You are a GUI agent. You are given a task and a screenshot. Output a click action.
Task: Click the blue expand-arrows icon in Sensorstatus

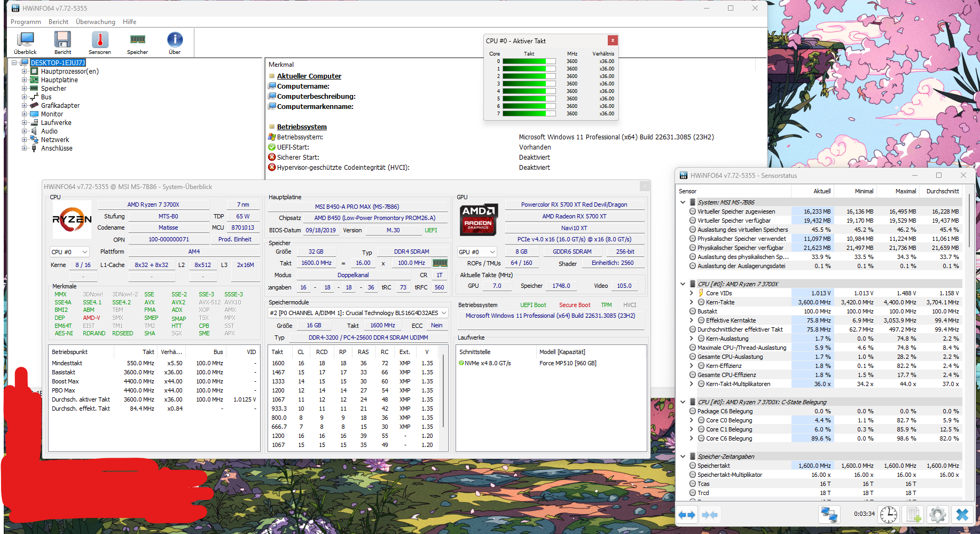tap(687, 515)
